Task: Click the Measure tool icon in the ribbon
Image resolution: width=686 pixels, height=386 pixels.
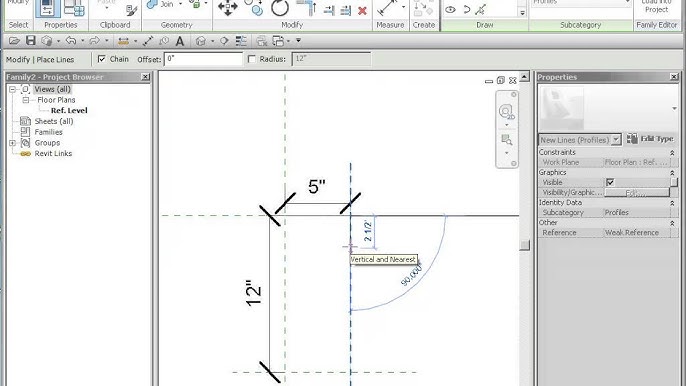Action: 386,8
